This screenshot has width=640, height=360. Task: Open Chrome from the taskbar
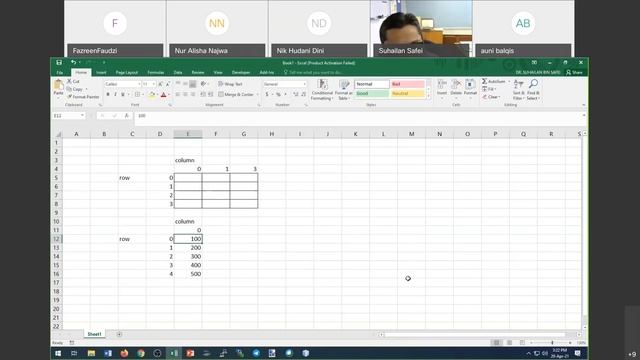(x=141, y=353)
